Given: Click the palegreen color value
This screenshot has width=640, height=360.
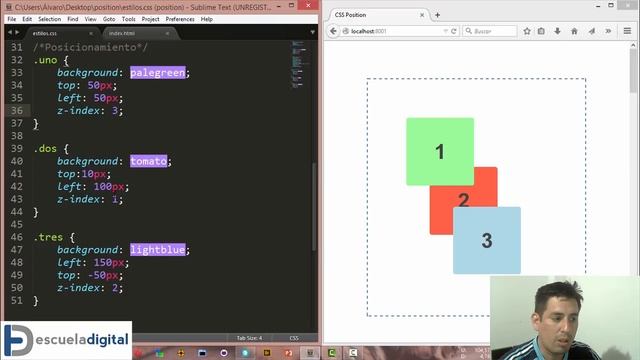Looking at the screenshot, I should [158, 73].
